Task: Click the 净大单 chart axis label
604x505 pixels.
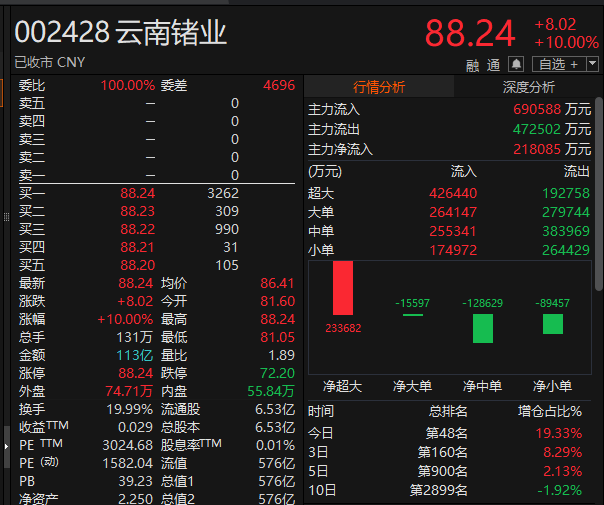Action: tap(412, 386)
